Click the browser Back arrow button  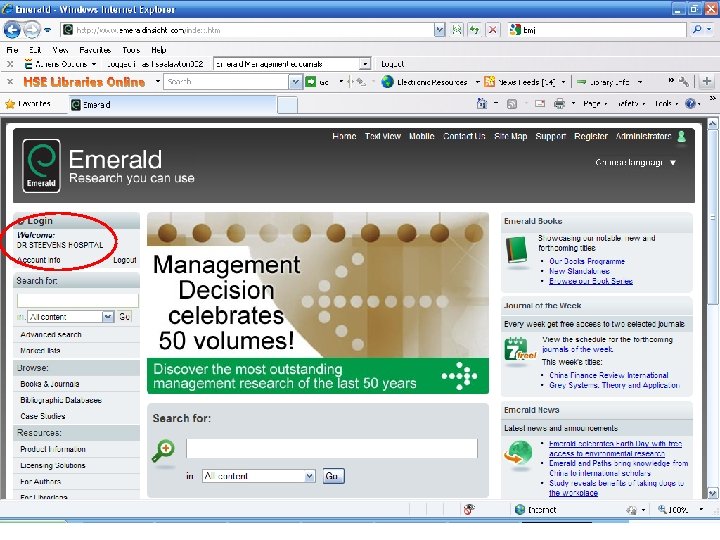[x=12, y=30]
